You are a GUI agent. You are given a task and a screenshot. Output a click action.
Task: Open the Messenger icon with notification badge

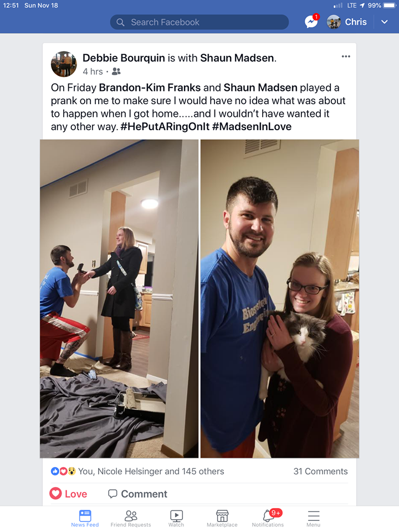click(x=311, y=22)
